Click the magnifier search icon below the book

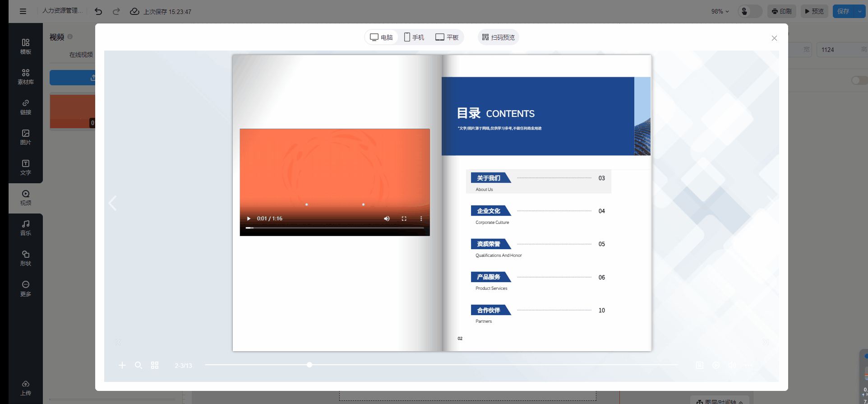click(x=139, y=365)
